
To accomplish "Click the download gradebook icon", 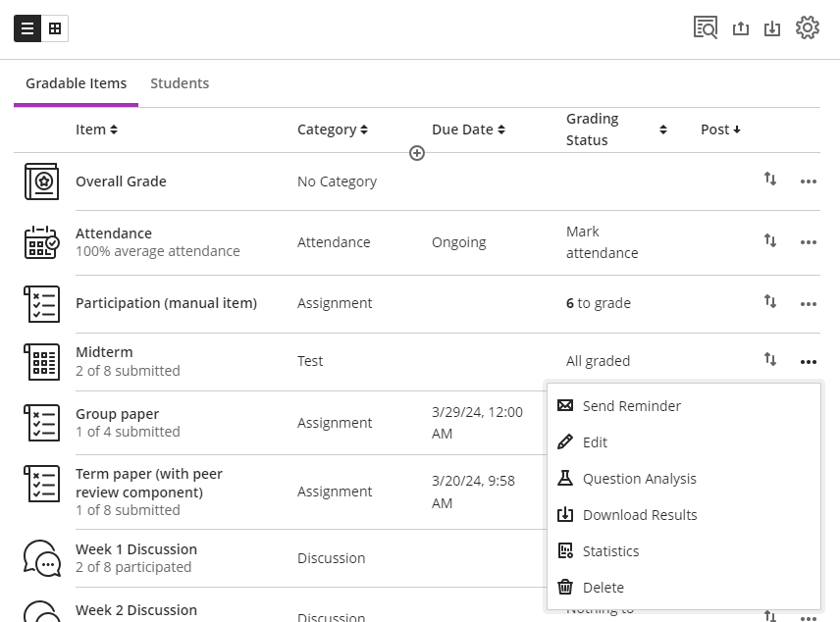I will 772,28.
